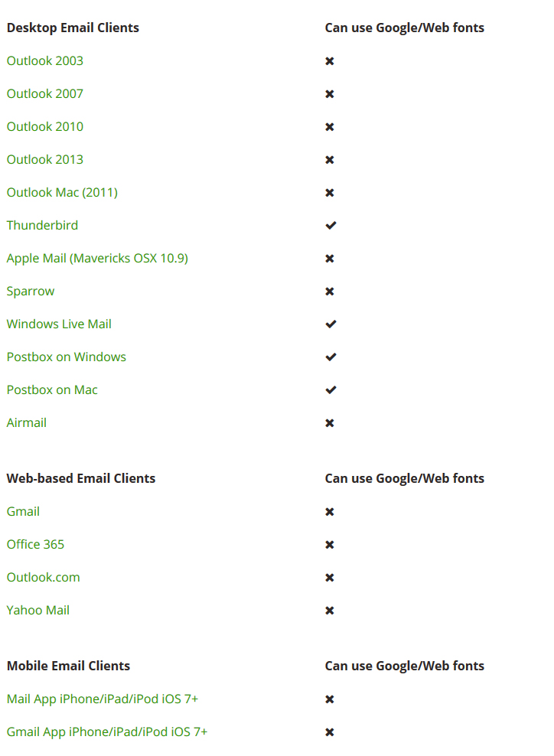Click the cross icon beside Gmail
Viewport: 554px width, 756px height.
330,512
